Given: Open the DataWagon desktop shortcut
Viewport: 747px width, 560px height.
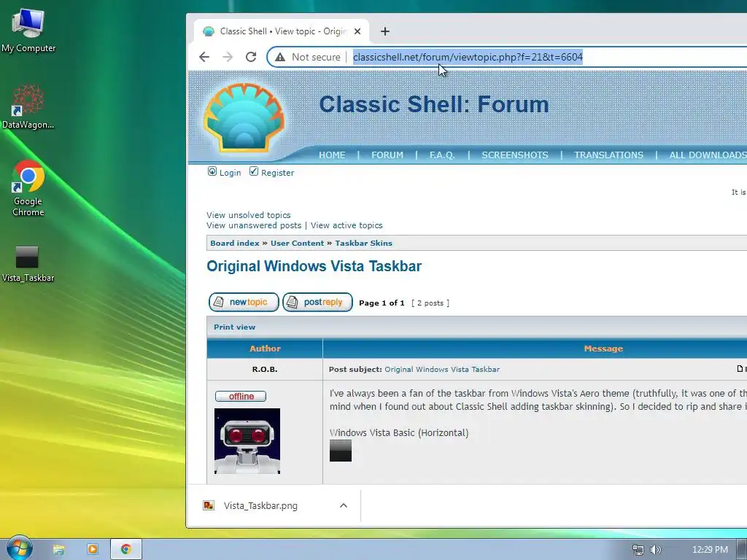Looking at the screenshot, I should coord(28,106).
